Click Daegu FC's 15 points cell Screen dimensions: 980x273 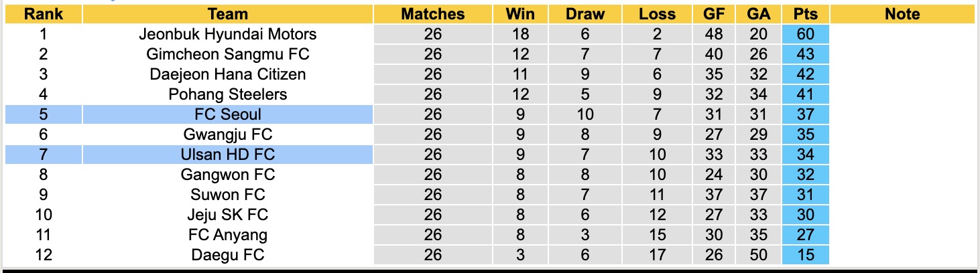(805, 255)
